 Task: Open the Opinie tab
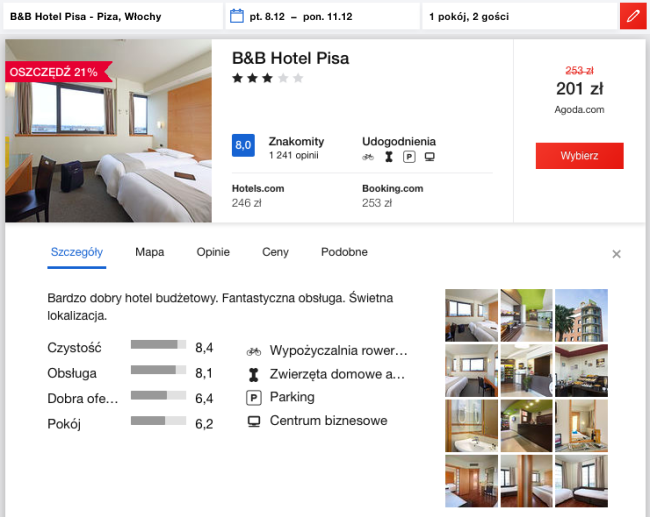tap(213, 252)
